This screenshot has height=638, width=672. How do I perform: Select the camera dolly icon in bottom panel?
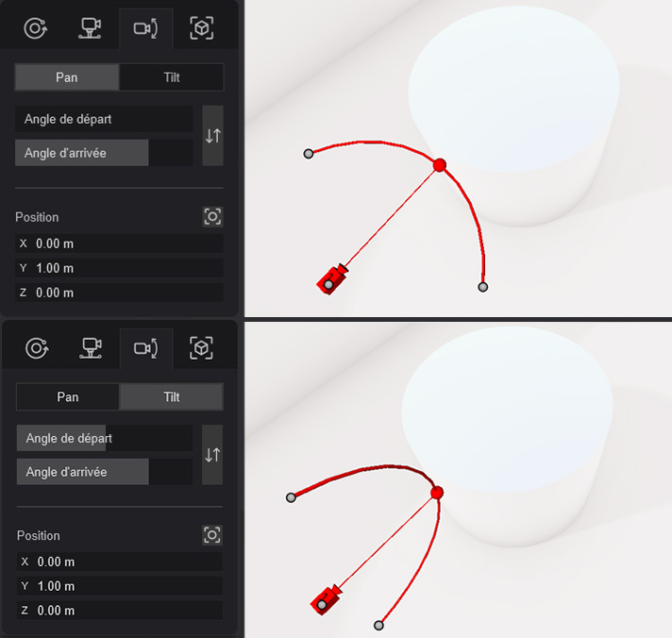91,348
